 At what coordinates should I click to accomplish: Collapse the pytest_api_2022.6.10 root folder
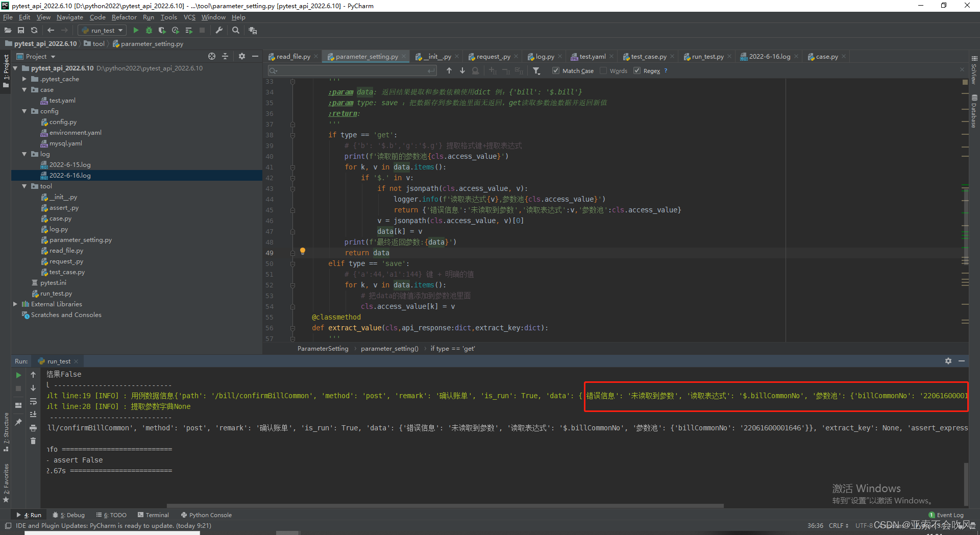[x=15, y=68]
